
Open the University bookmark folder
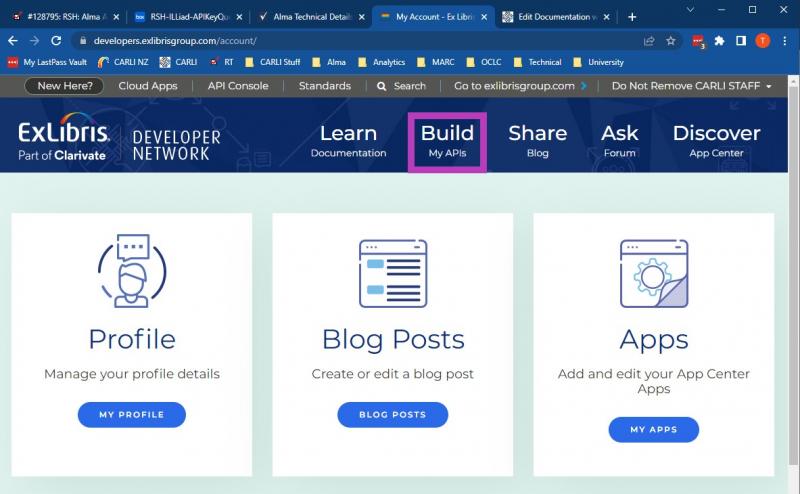point(598,62)
